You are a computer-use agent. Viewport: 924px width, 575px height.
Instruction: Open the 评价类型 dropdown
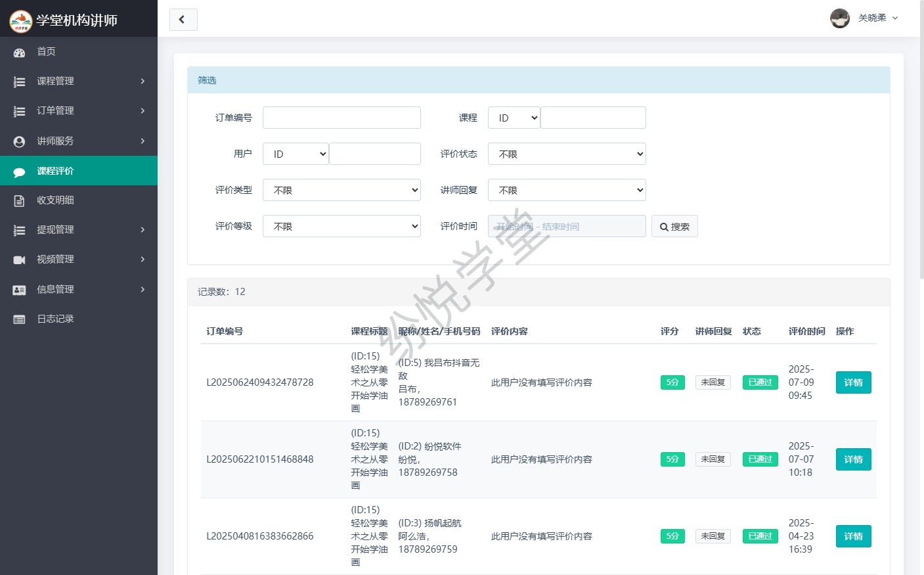pyautogui.click(x=341, y=190)
